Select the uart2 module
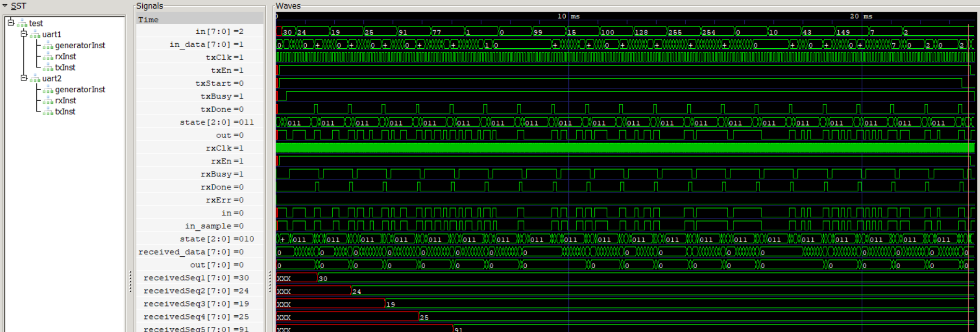 [x=51, y=78]
